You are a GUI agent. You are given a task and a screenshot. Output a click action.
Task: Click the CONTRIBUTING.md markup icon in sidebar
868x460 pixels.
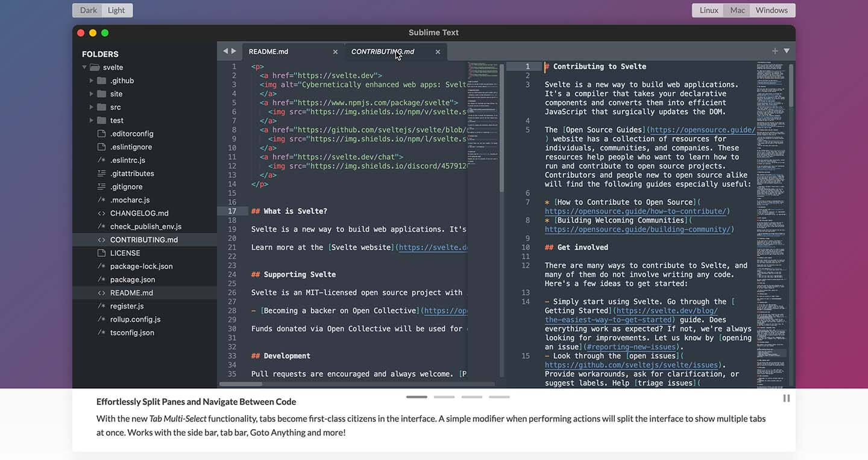click(x=101, y=240)
